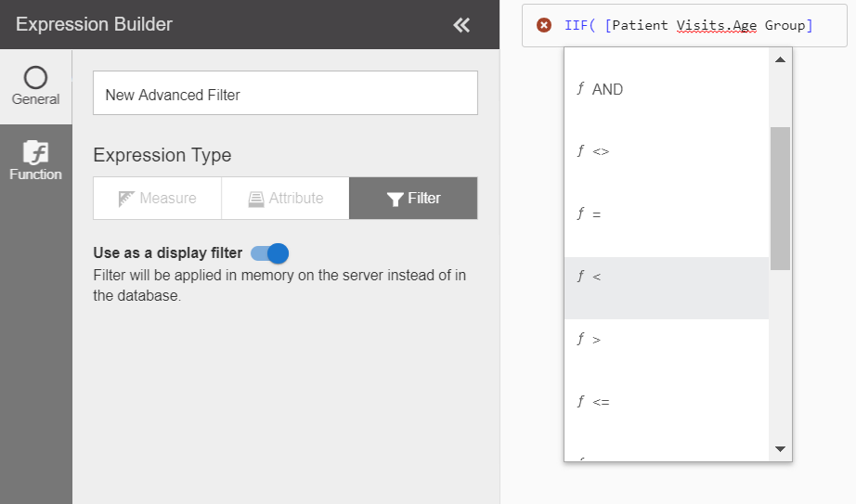Viewport: 856px width, 504px height.
Task: Click the Expression Builder title
Action: [94, 25]
